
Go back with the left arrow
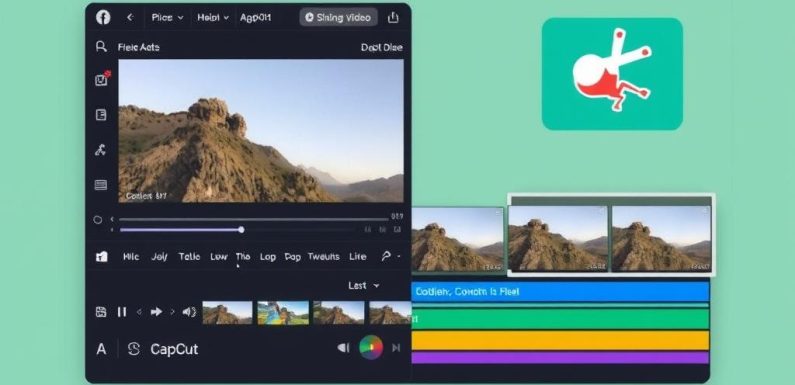pyautogui.click(x=130, y=18)
